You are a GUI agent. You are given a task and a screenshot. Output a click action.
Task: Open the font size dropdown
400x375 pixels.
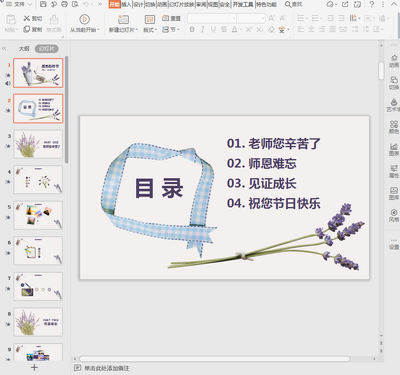click(263, 18)
